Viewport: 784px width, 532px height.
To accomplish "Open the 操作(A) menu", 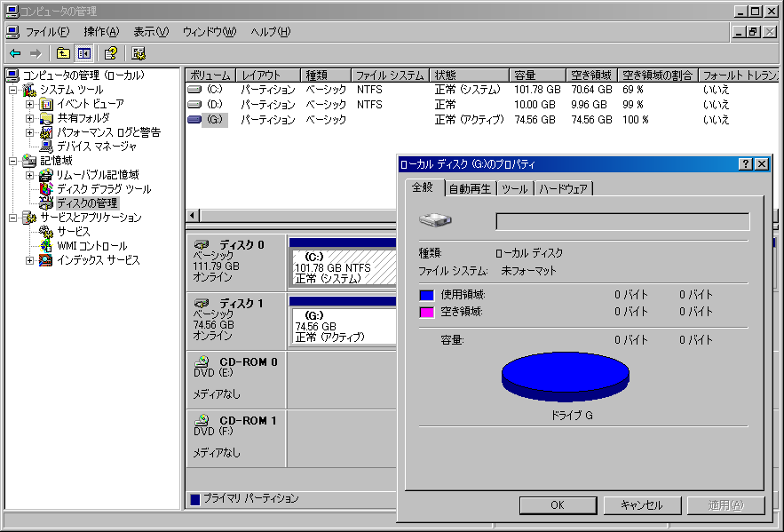I will tap(100, 32).
